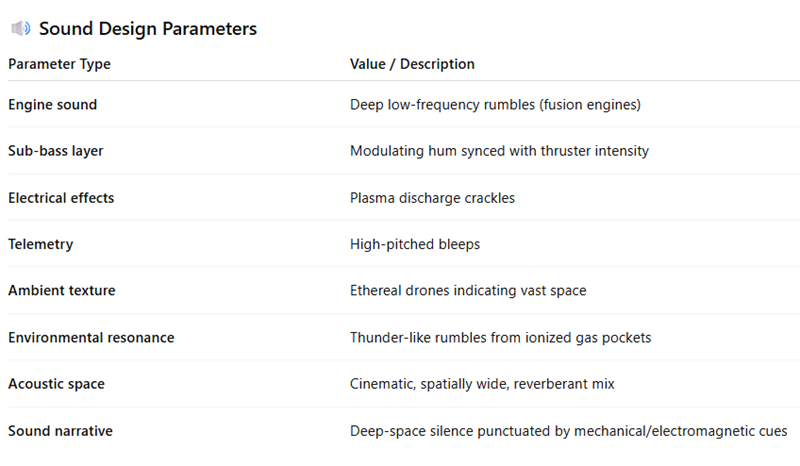This screenshot has width=800, height=466.
Task: Click the Ethereal drones description text
Action: tap(468, 291)
